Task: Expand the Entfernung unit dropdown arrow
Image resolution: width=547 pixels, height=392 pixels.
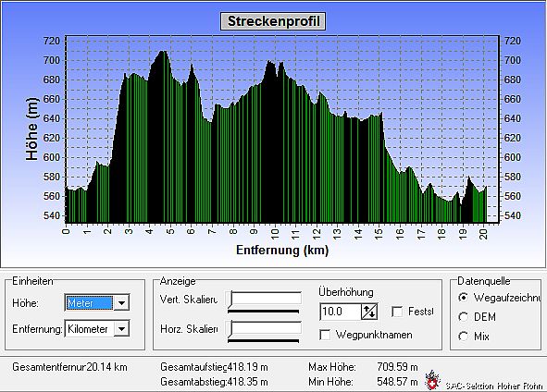Action: [x=121, y=328]
